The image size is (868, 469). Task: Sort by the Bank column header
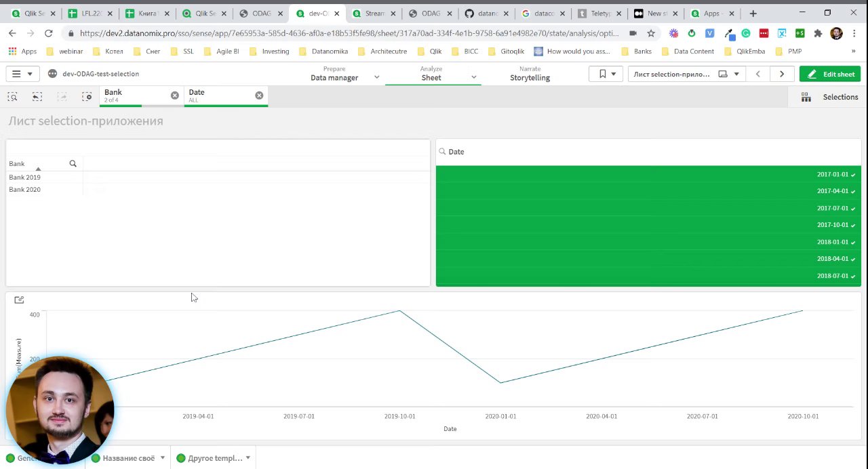[x=17, y=163]
